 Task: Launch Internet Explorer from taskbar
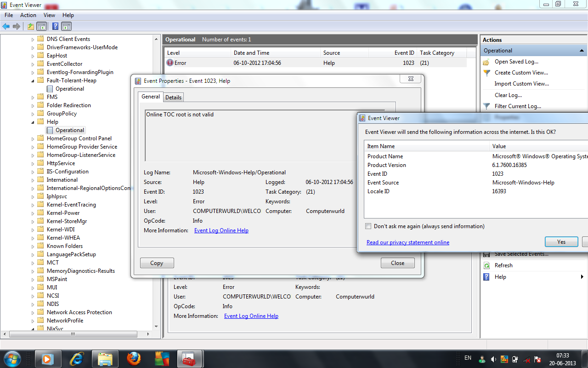(x=77, y=358)
